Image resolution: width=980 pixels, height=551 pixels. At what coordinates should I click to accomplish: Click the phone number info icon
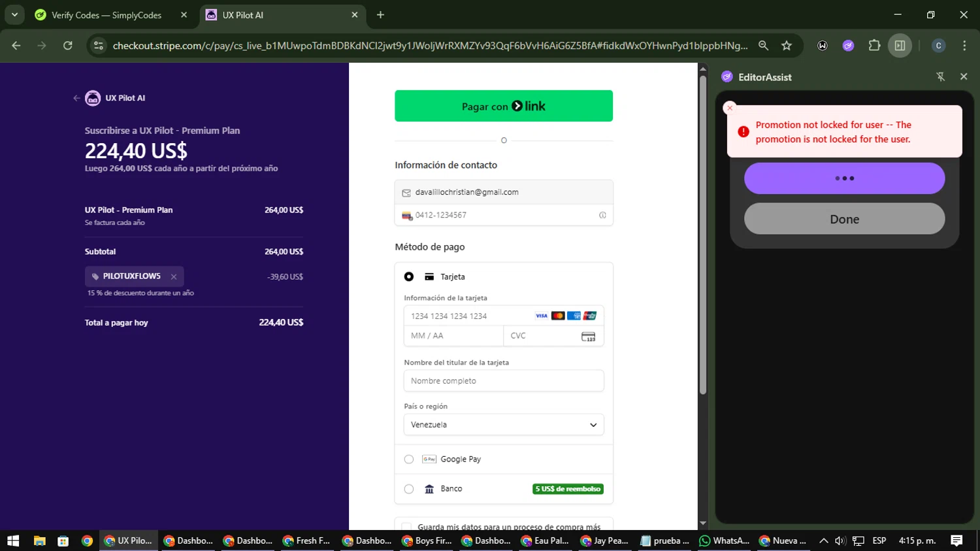602,215
